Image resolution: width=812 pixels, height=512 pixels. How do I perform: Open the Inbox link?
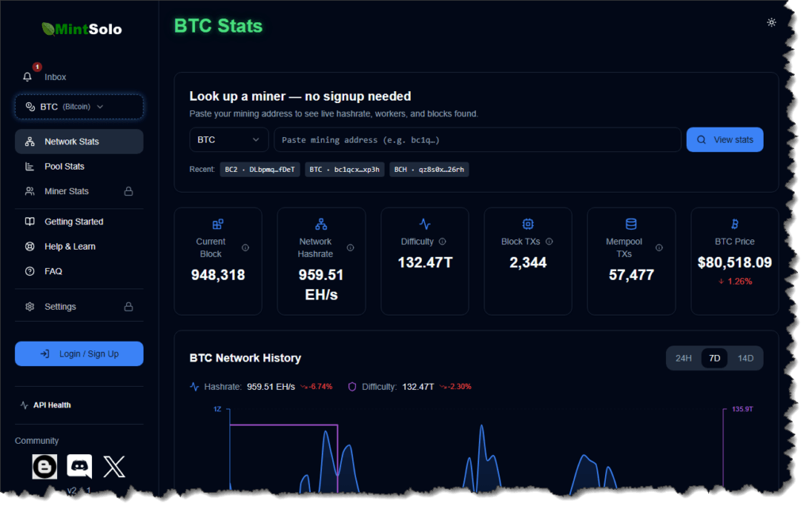tap(56, 77)
